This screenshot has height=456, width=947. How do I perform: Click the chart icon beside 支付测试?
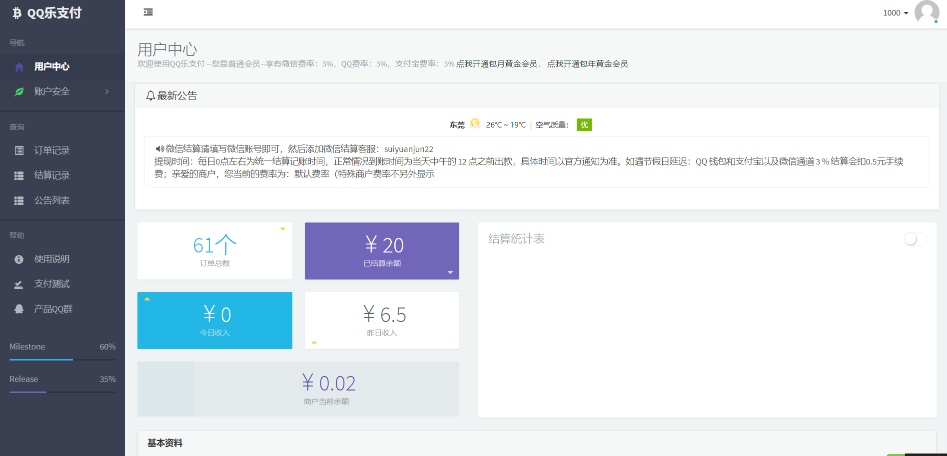click(x=19, y=284)
